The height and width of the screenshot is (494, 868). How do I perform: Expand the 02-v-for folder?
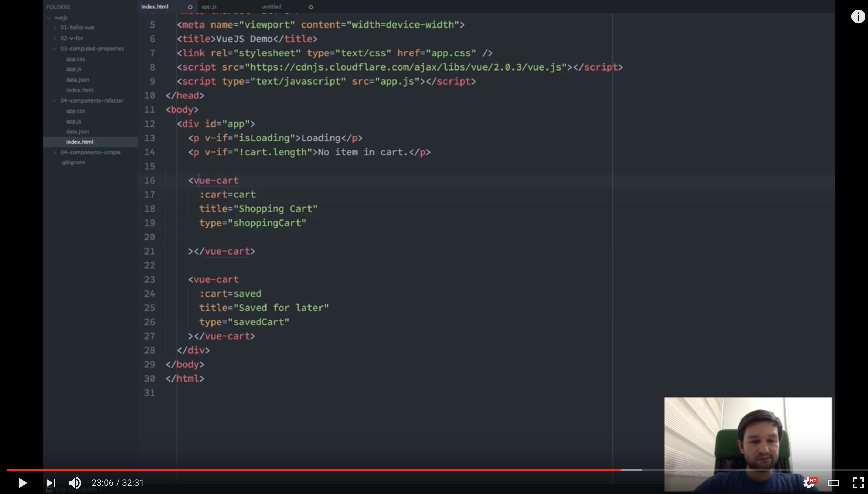point(55,38)
